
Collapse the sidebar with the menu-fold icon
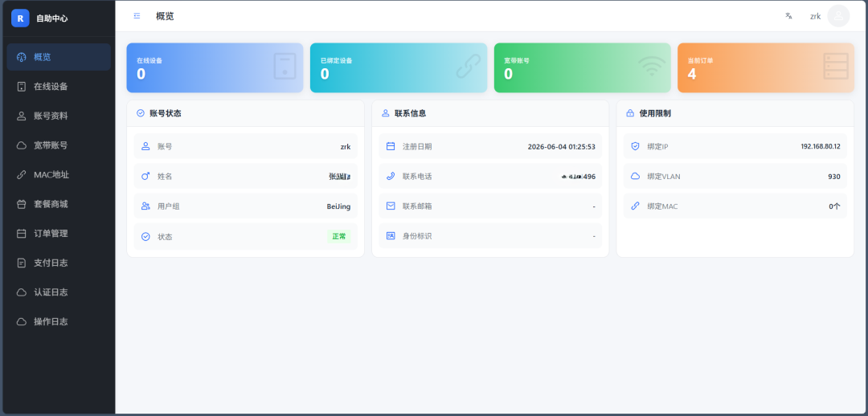(x=137, y=16)
